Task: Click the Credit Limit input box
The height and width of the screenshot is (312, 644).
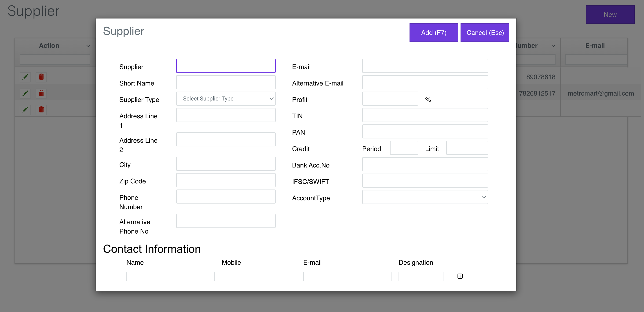Action: coord(467,148)
